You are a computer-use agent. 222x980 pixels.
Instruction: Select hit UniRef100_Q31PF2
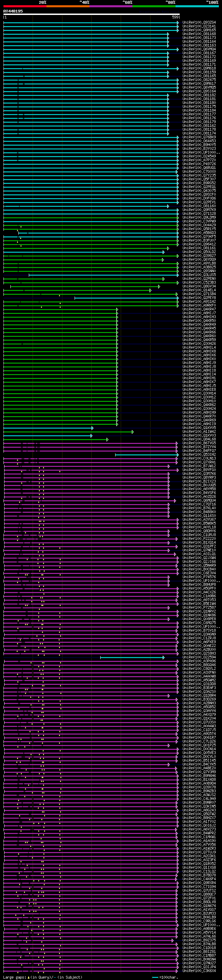(x=199, y=546)
